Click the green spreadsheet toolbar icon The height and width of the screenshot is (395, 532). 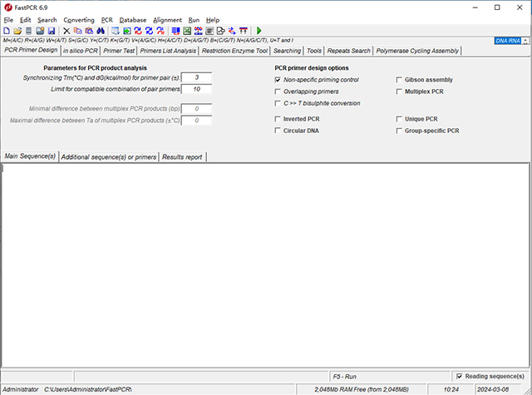click(187, 31)
